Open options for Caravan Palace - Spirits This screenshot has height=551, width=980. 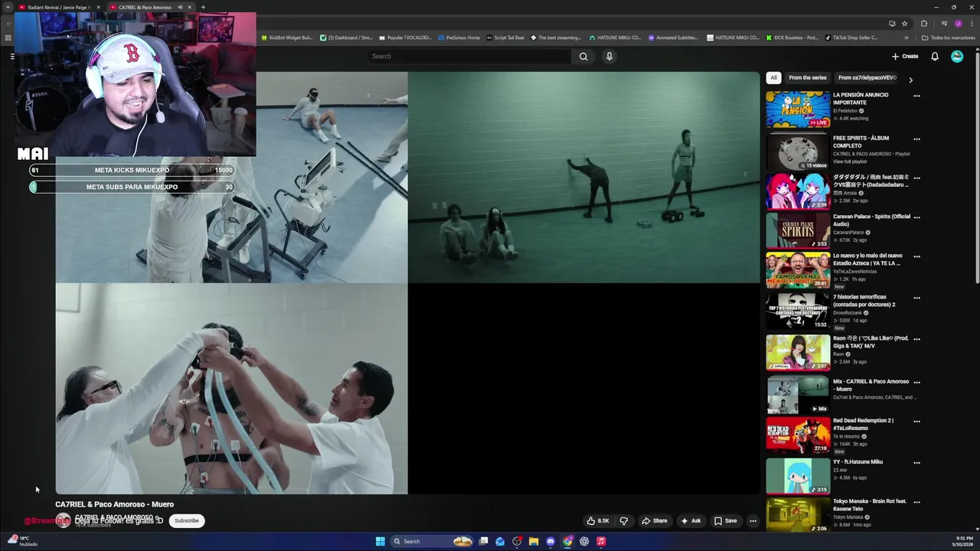tap(916, 217)
